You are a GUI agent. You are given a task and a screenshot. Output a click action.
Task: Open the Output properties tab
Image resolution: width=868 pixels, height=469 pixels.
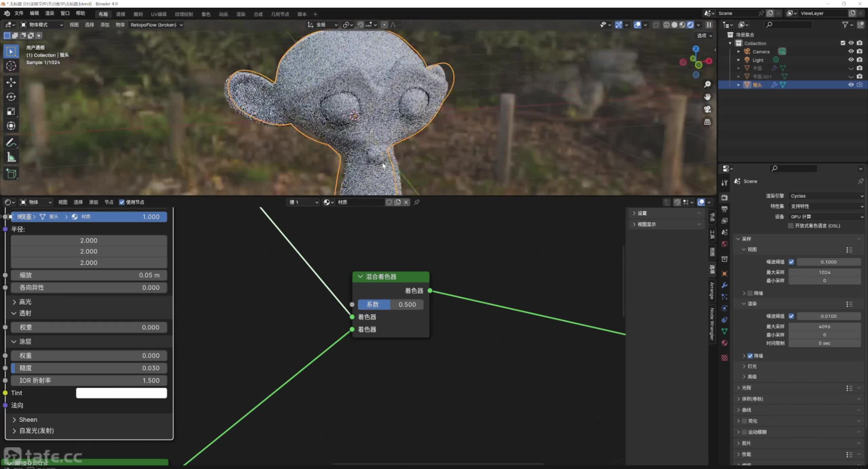click(725, 209)
